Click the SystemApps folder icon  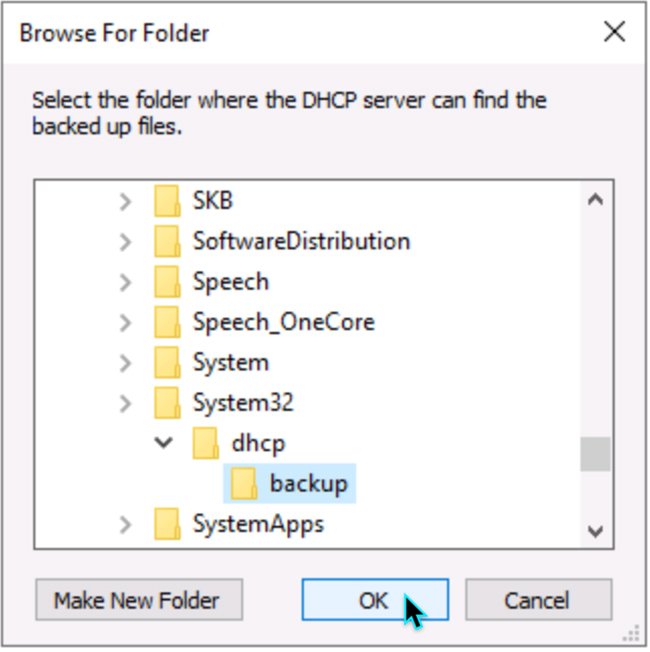click(167, 524)
